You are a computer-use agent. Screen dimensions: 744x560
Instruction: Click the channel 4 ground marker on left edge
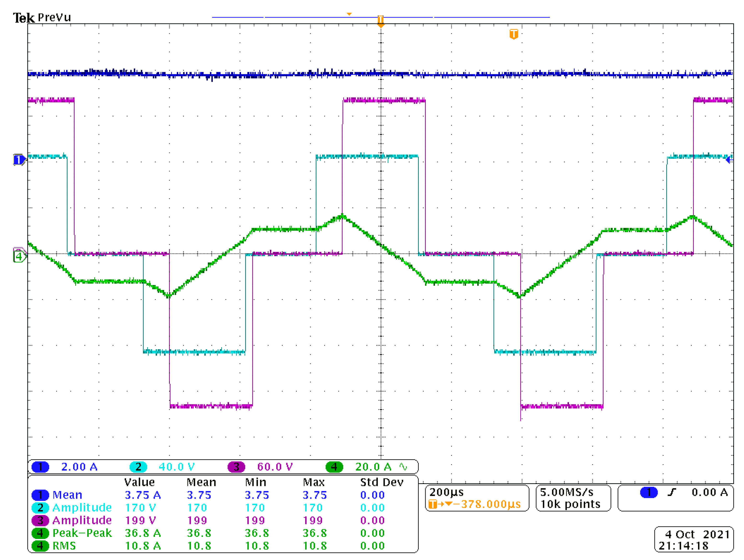coord(19,257)
